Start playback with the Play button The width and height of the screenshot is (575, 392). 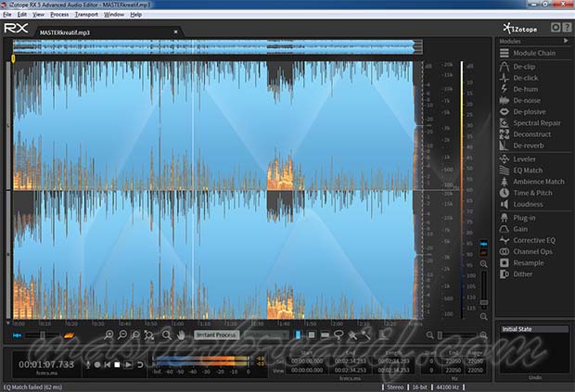click(x=128, y=364)
